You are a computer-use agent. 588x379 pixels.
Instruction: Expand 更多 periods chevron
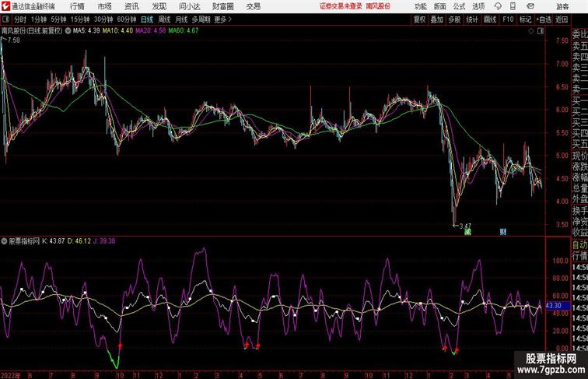[x=223, y=19]
